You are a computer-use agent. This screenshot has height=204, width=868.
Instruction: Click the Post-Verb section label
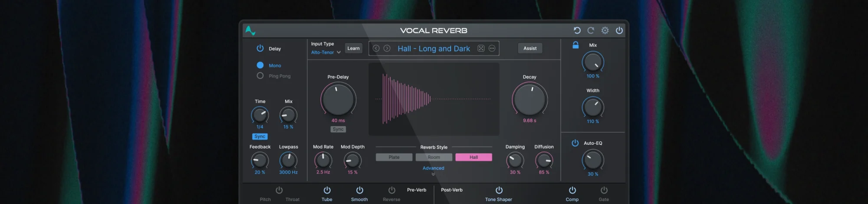coord(452,190)
